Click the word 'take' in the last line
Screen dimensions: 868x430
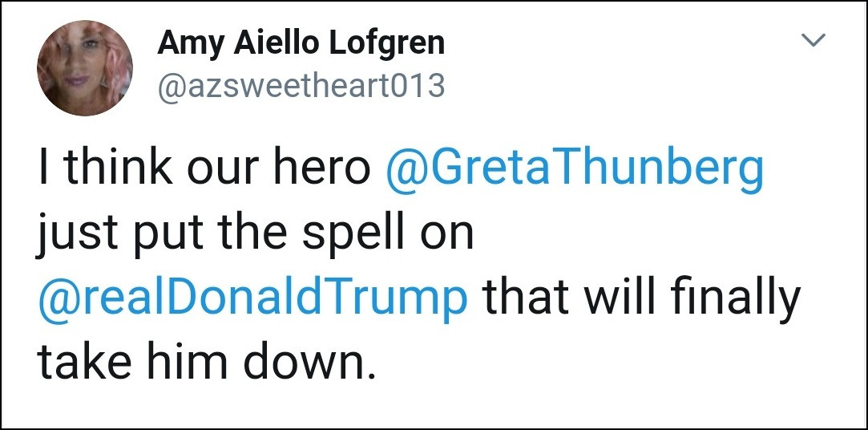pyautogui.click(x=81, y=362)
